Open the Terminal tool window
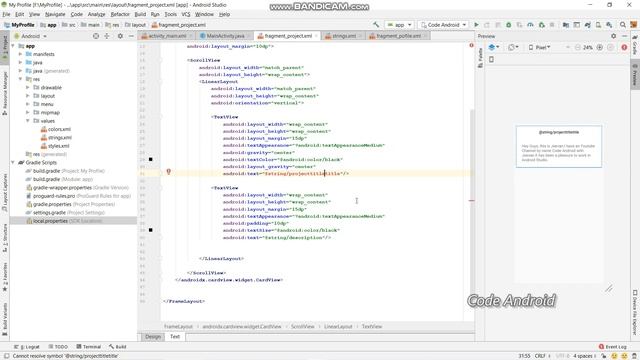 tap(89, 347)
